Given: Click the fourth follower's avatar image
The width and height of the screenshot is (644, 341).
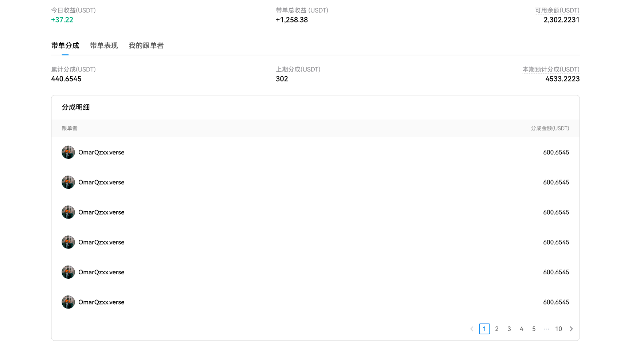Looking at the screenshot, I should [68, 242].
